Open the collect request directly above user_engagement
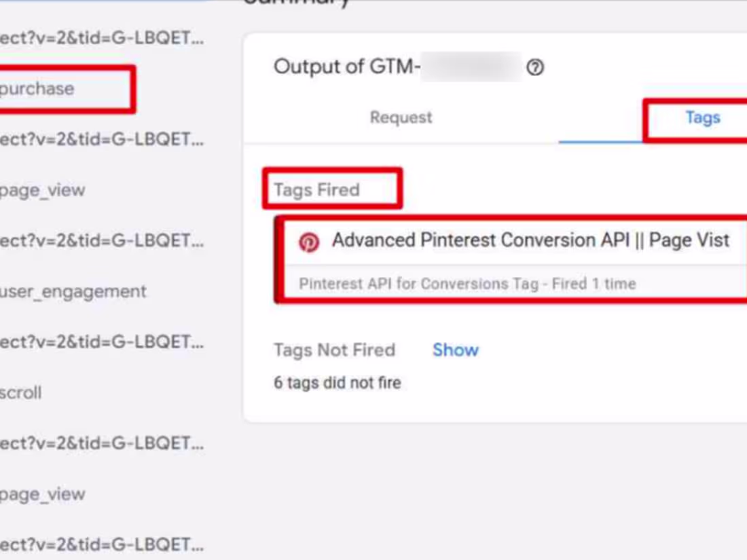 102,241
